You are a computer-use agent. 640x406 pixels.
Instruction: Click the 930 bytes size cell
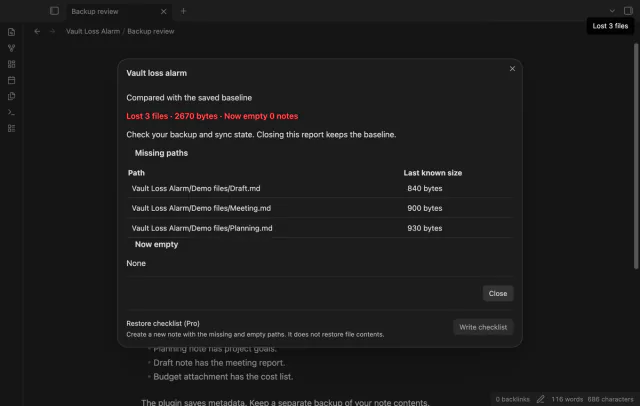[424, 228]
